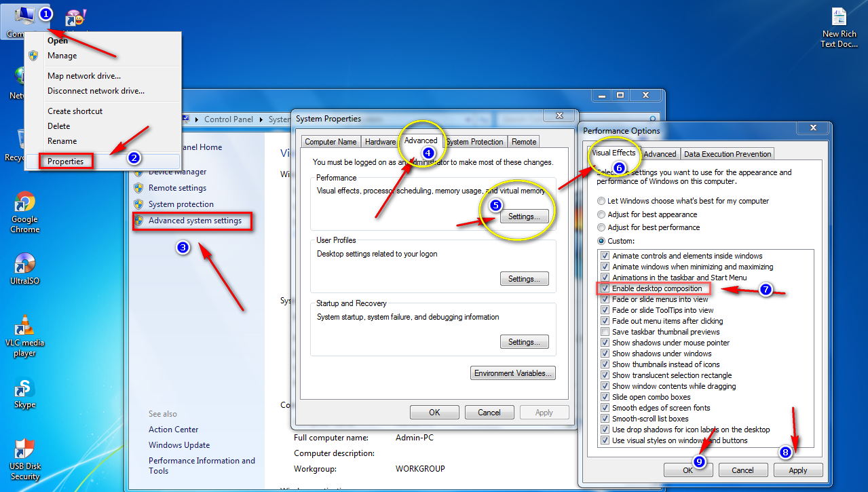The image size is (868, 492).
Task: Open Advanced system settings link
Action: [x=195, y=221]
